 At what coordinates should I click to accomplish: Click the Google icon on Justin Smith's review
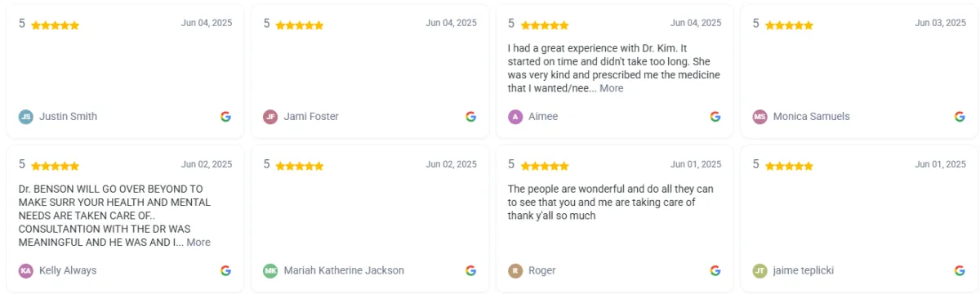coord(226,117)
